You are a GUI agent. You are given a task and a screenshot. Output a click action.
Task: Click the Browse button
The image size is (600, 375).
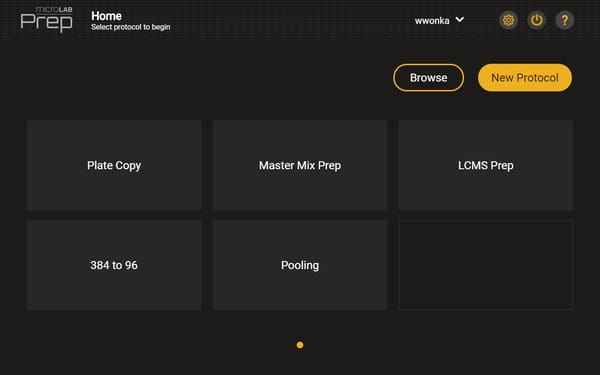[428, 78]
